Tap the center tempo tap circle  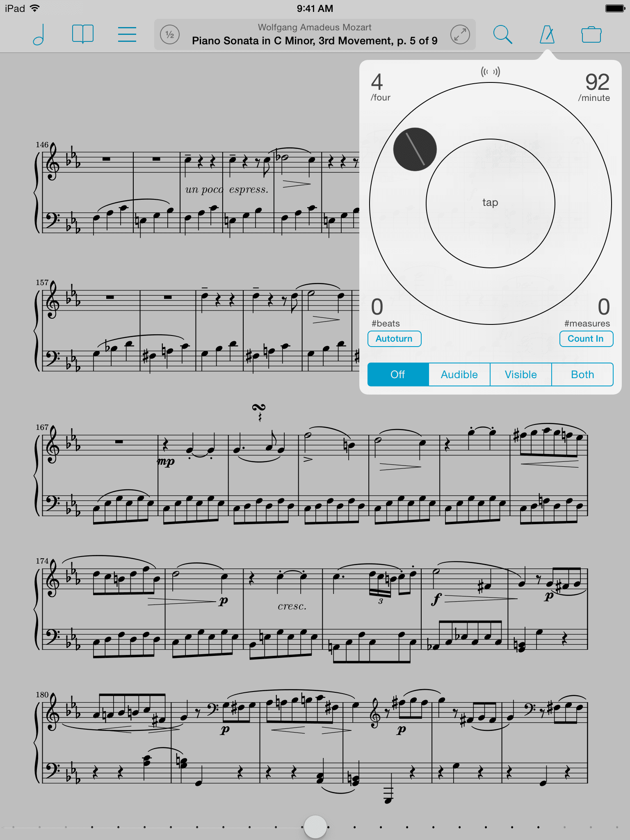point(491,203)
